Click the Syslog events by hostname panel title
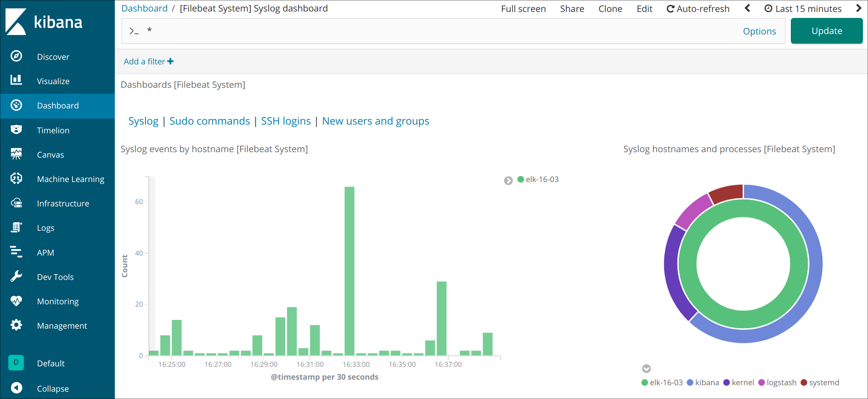Screen dimensions: 868x399 click(214, 149)
